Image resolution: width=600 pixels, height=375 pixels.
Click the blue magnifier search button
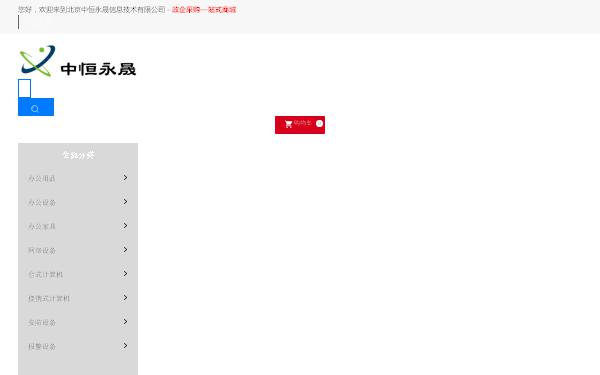pos(36,107)
